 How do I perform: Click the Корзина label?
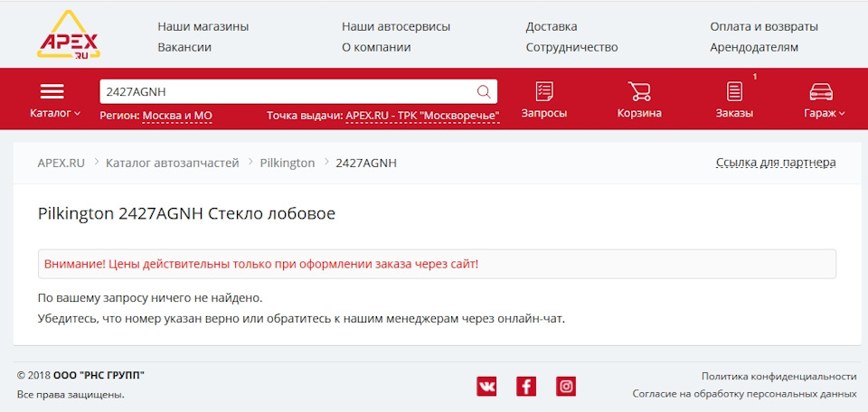click(639, 113)
